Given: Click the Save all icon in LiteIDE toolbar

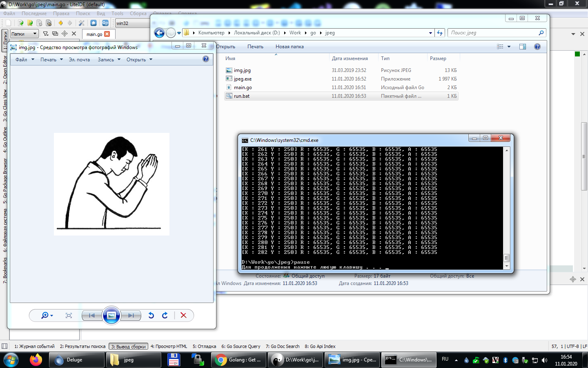Looking at the screenshot, I should point(49,23).
